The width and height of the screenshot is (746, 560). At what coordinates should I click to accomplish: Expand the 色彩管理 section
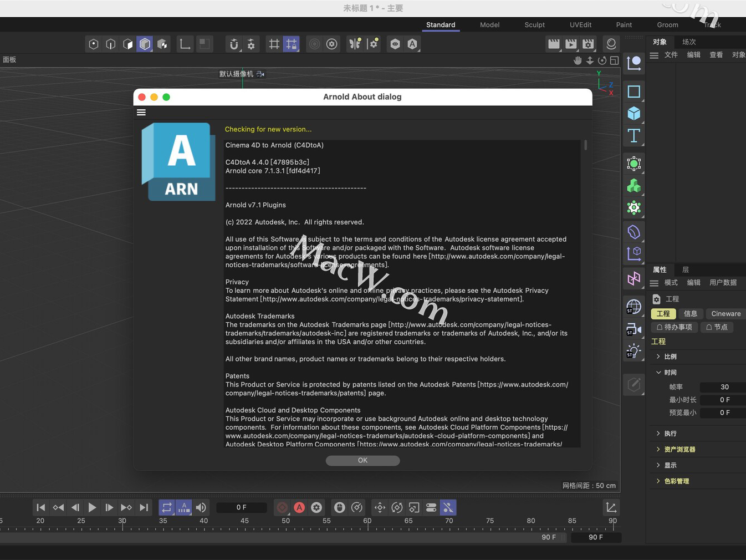(677, 481)
